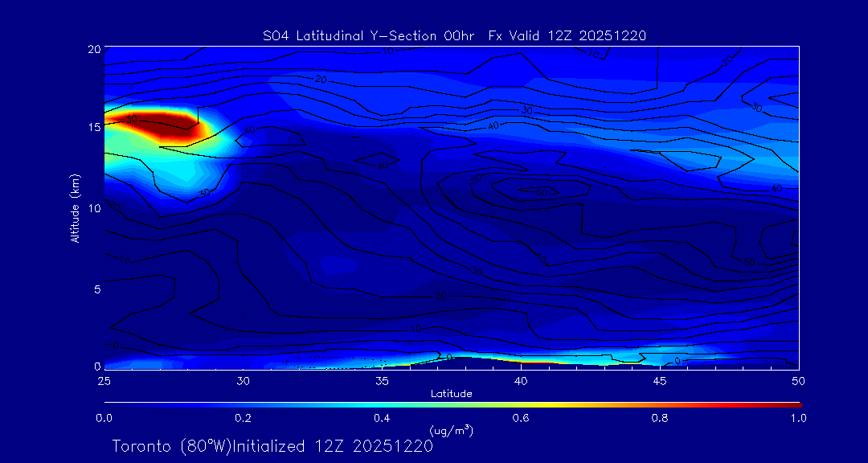Click the "Latitude" x-axis label

pos(451,395)
